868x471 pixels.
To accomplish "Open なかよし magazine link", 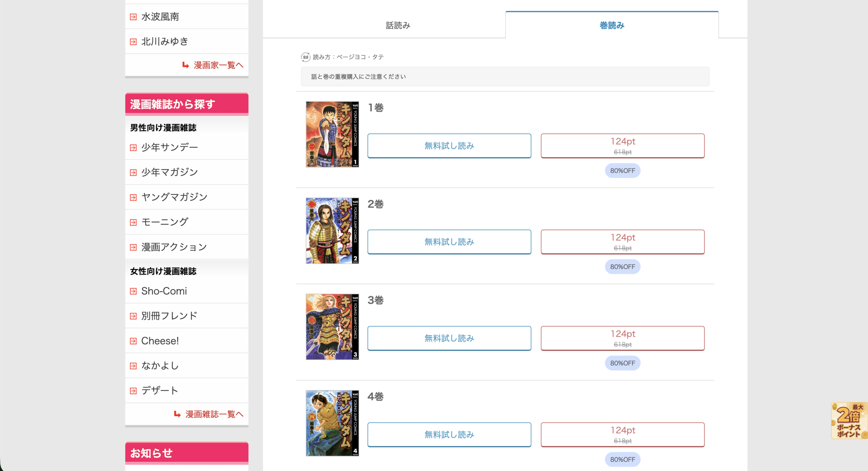I will click(x=160, y=366).
